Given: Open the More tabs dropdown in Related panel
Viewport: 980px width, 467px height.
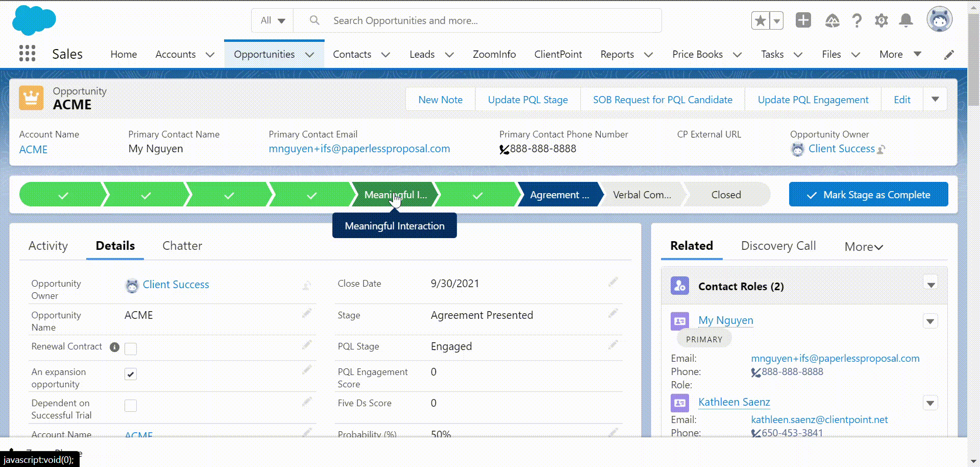Looking at the screenshot, I should pyautogui.click(x=864, y=247).
